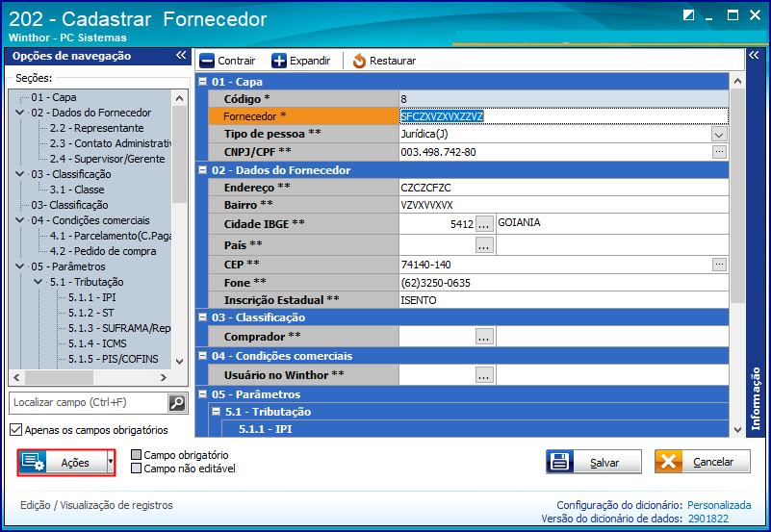Click the Fone input field

[563, 283]
